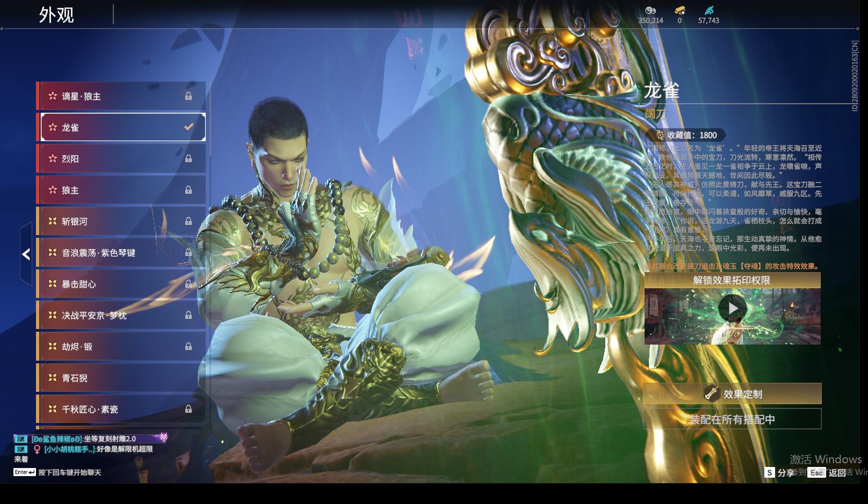868x504 pixels.
Task: Select the 龙雀 skin entry
Action: (x=121, y=127)
